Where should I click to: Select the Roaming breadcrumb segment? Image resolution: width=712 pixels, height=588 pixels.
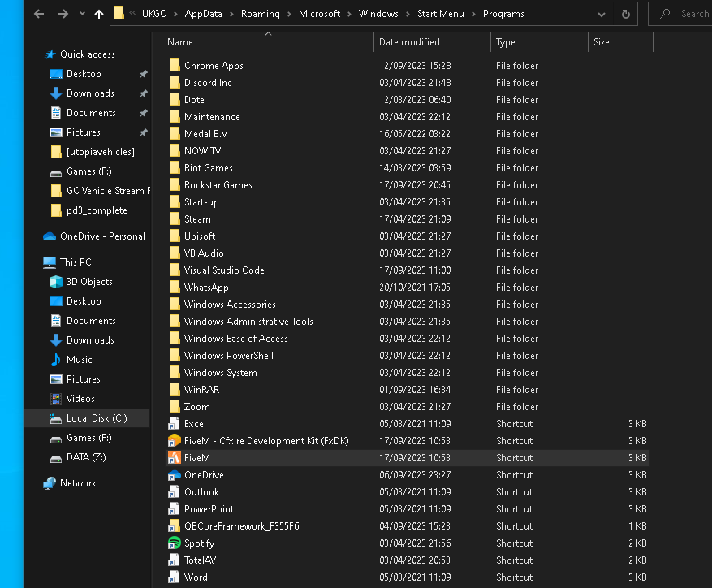pyautogui.click(x=260, y=14)
